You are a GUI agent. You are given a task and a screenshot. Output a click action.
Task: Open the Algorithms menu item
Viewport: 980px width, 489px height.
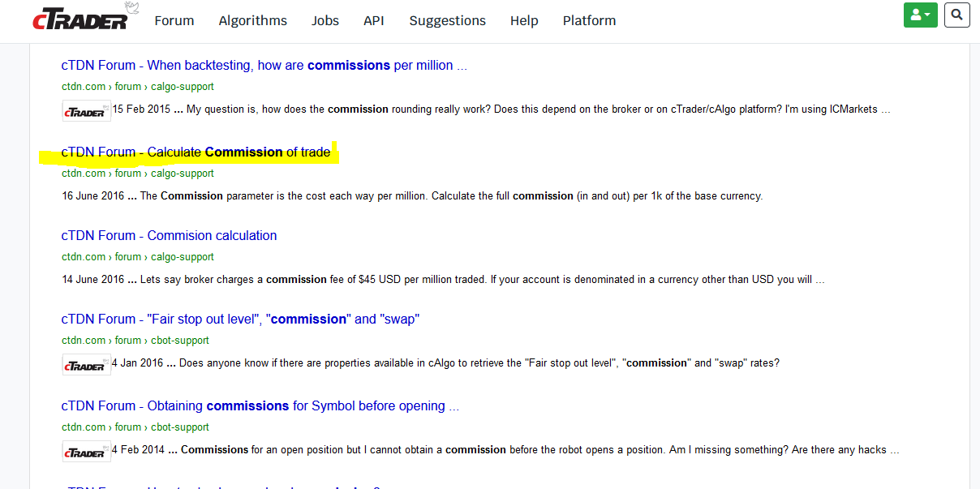coord(253,20)
